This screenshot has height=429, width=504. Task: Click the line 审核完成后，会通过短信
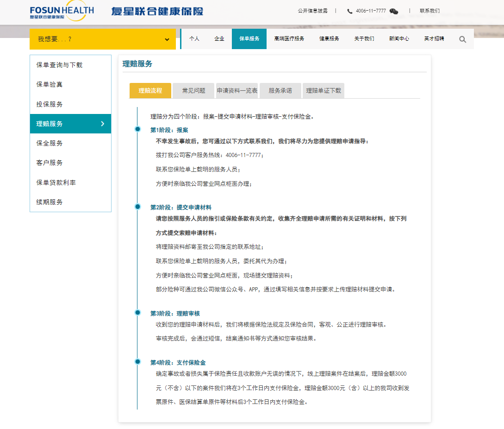tap(236, 339)
